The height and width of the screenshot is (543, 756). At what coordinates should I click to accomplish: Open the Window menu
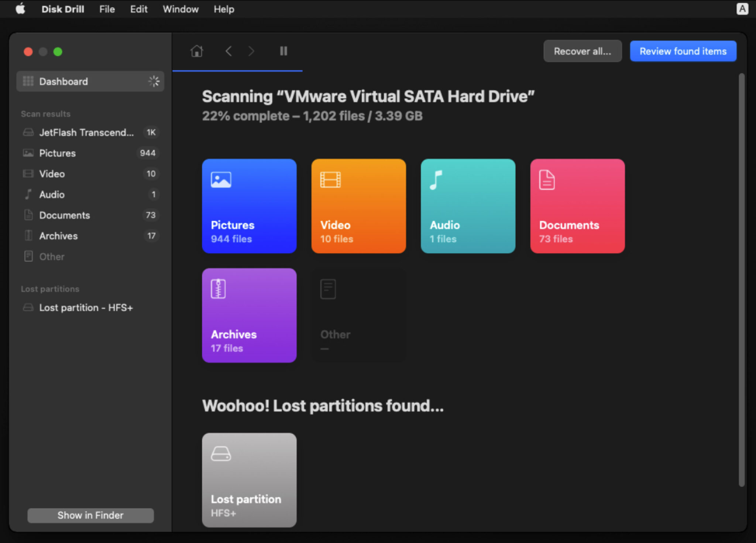[x=181, y=9]
